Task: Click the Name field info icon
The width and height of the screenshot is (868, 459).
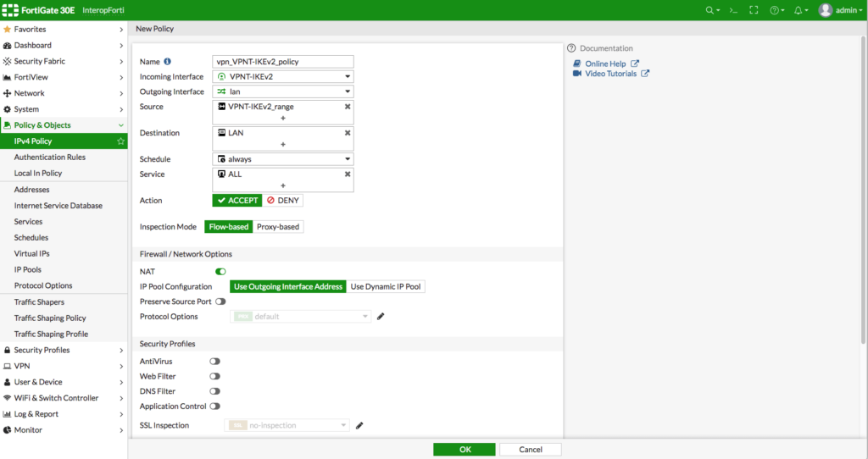Action: pyautogui.click(x=167, y=61)
